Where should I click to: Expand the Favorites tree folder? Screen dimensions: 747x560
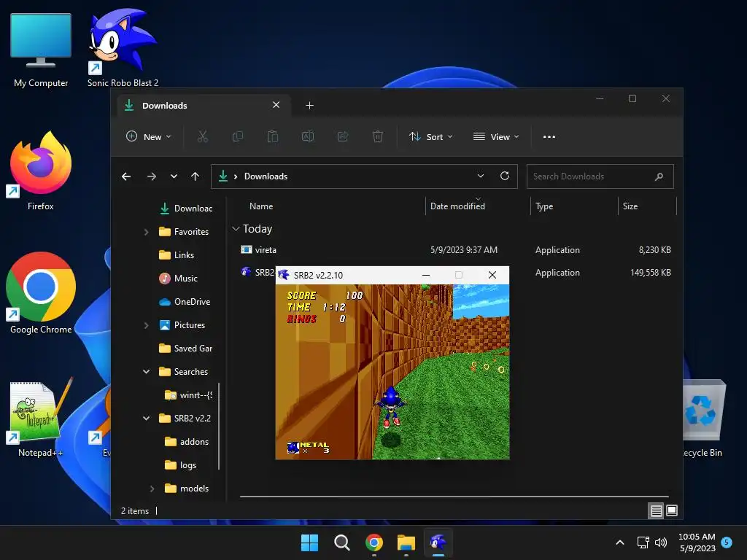(x=146, y=232)
